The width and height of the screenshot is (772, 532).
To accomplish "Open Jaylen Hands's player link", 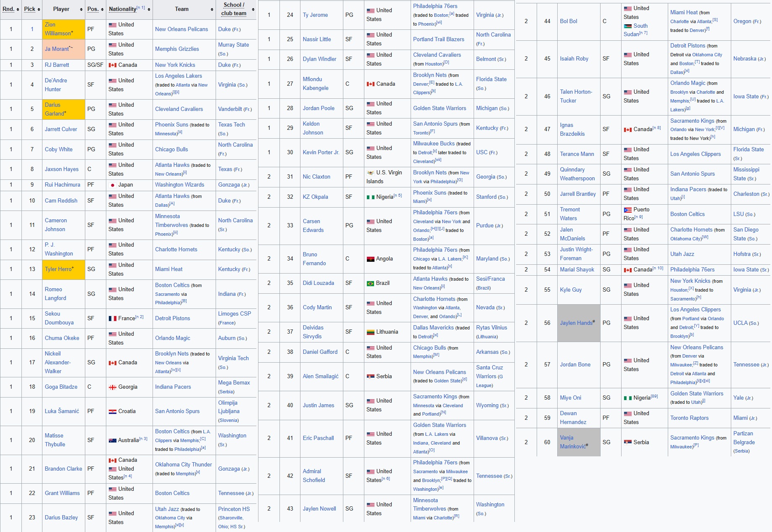I will pos(575,323).
